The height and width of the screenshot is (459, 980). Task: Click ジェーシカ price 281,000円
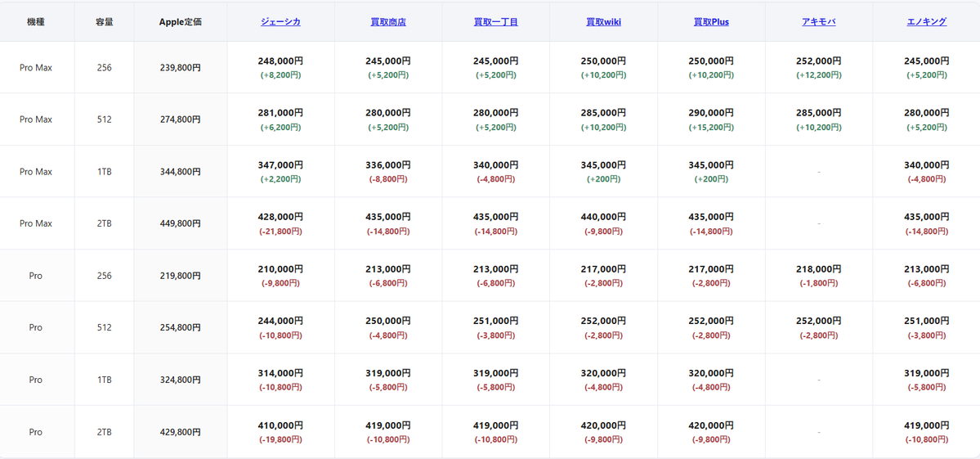tap(280, 113)
